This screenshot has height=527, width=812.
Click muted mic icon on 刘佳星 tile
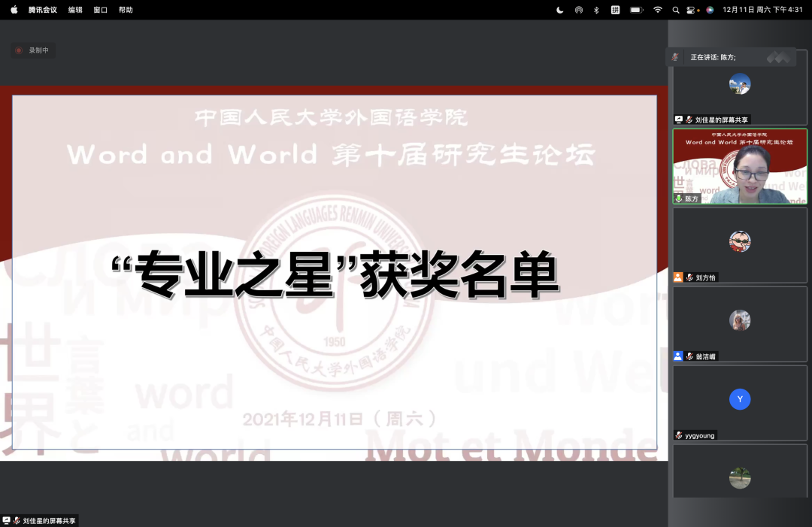coord(689,120)
